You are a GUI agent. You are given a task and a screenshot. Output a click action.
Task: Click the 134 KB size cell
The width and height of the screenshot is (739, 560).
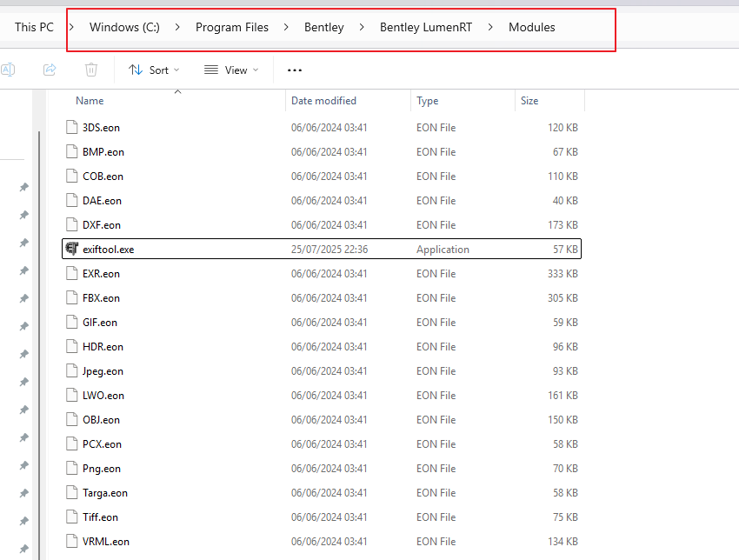coord(563,542)
